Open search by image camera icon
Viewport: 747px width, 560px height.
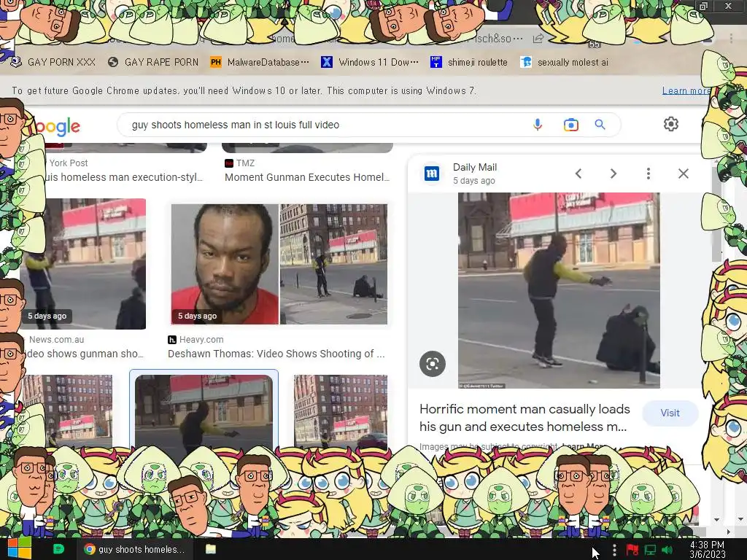pos(570,125)
